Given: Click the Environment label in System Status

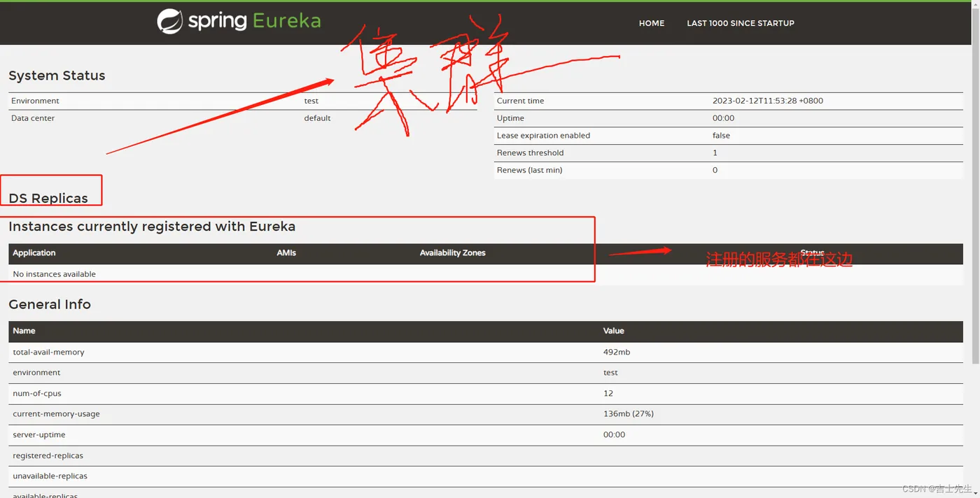Looking at the screenshot, I should [x=35, y=101].
